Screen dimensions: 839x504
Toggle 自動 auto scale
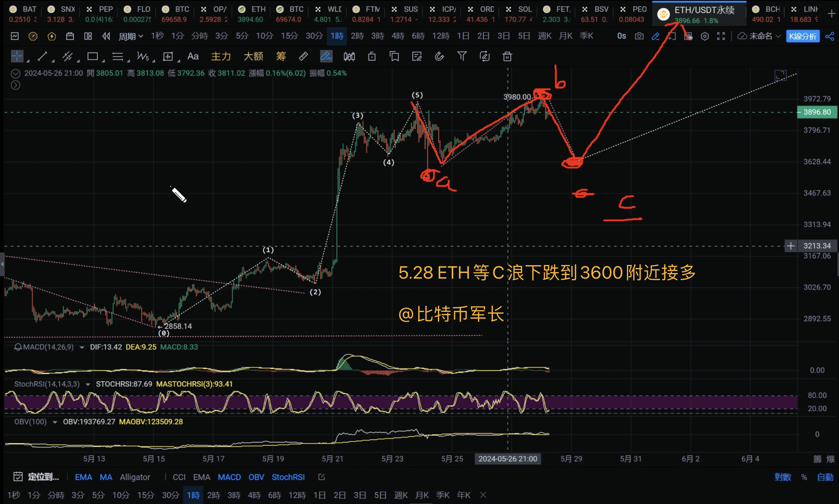(825, 477)
